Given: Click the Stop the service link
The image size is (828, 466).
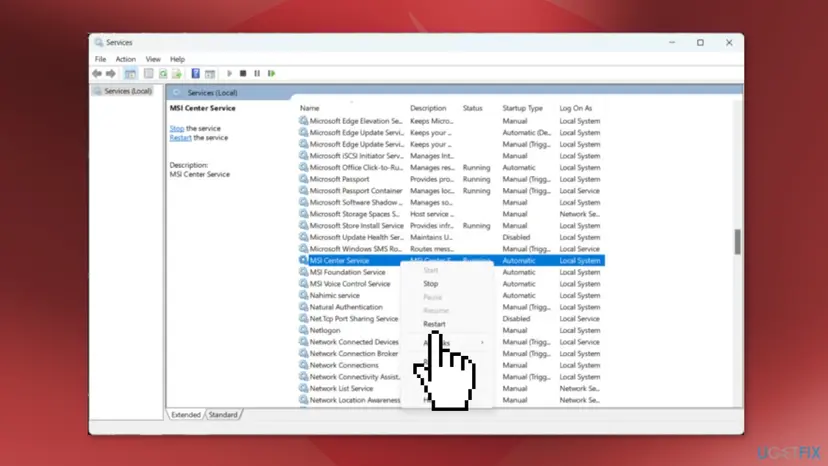Looking at the screenshot, I should click(x=177, y=128).
